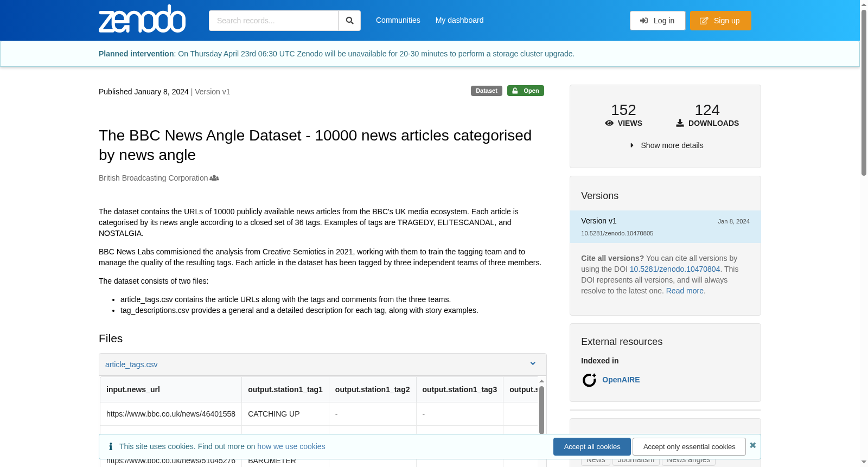Screen dimensions: 868x467
Task: Click the Published January 8, 2024 text
Action: click(144, 92)
